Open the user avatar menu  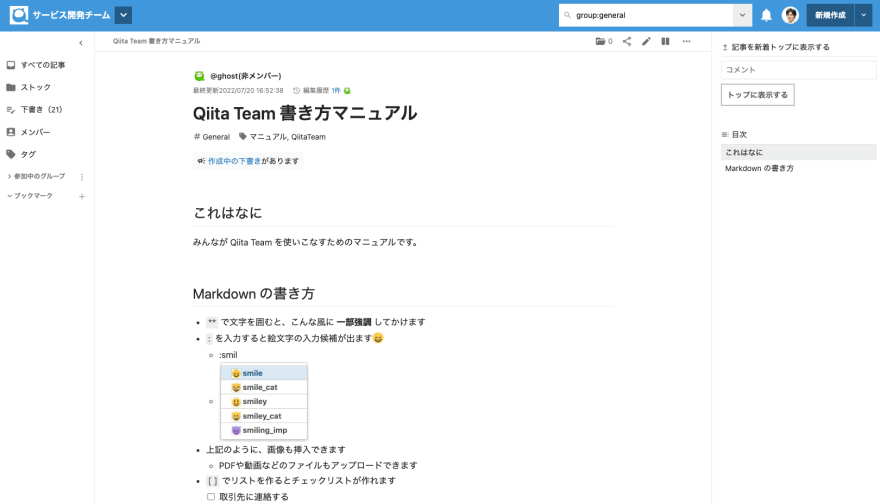coord(790,15)
